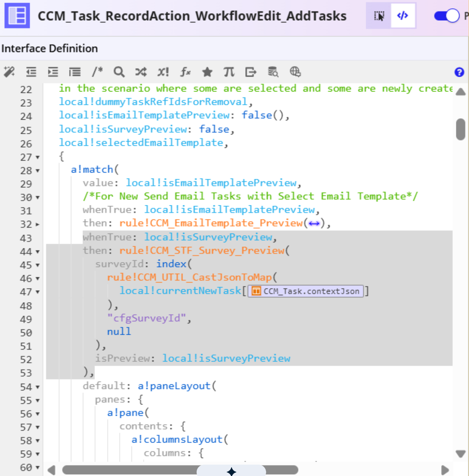The height and width of the screenshot is (476, 469).
Task: Click the null keyword on line 50
Action: click(119, 332)
